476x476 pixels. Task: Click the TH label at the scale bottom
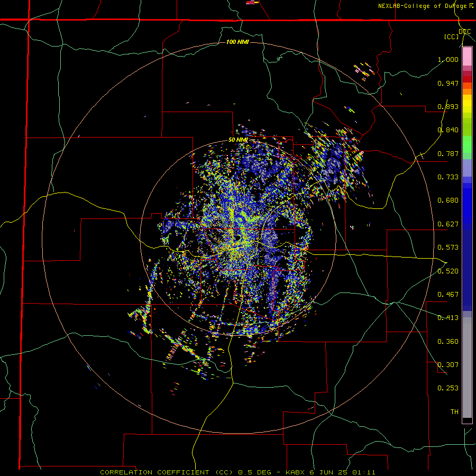454,412
